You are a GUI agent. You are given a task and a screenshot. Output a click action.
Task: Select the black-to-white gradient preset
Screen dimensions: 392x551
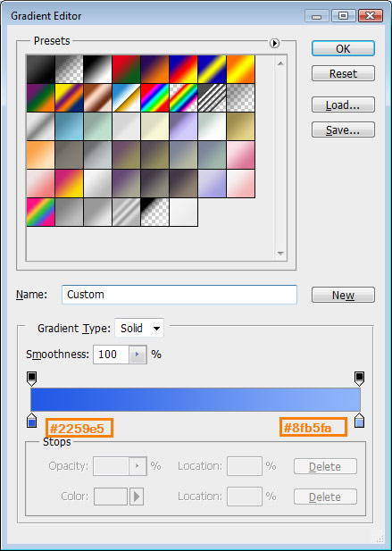[x=97, y=70]
